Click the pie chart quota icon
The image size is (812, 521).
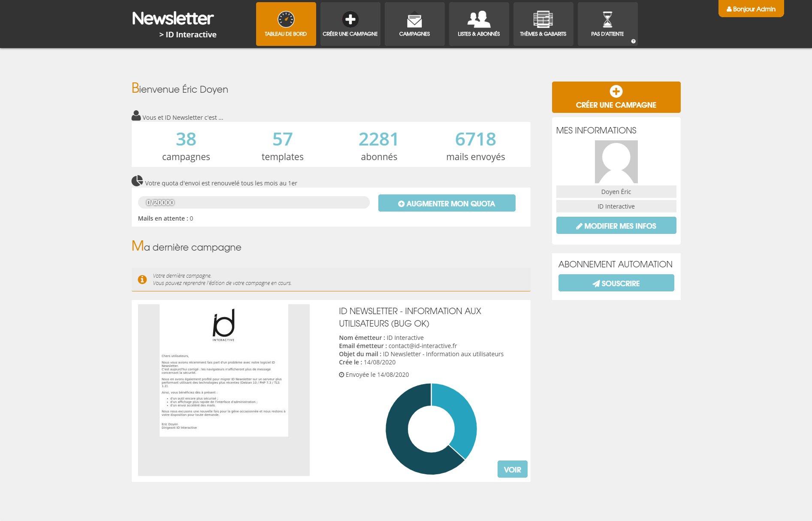pos(137,181)
